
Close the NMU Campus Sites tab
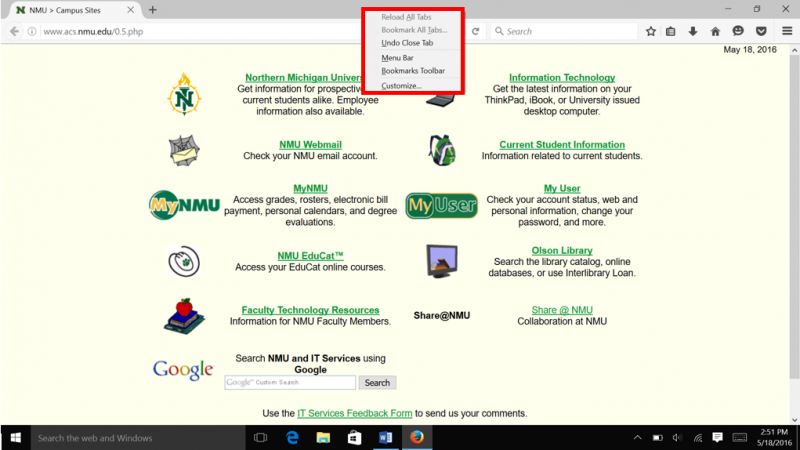[x=131, y=10]
